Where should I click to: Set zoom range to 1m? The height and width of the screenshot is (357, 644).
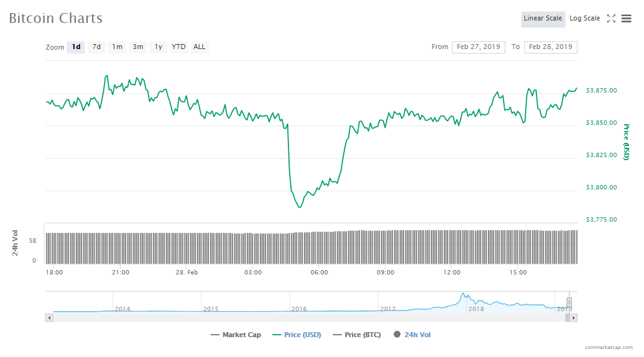(x=117, y=47)
